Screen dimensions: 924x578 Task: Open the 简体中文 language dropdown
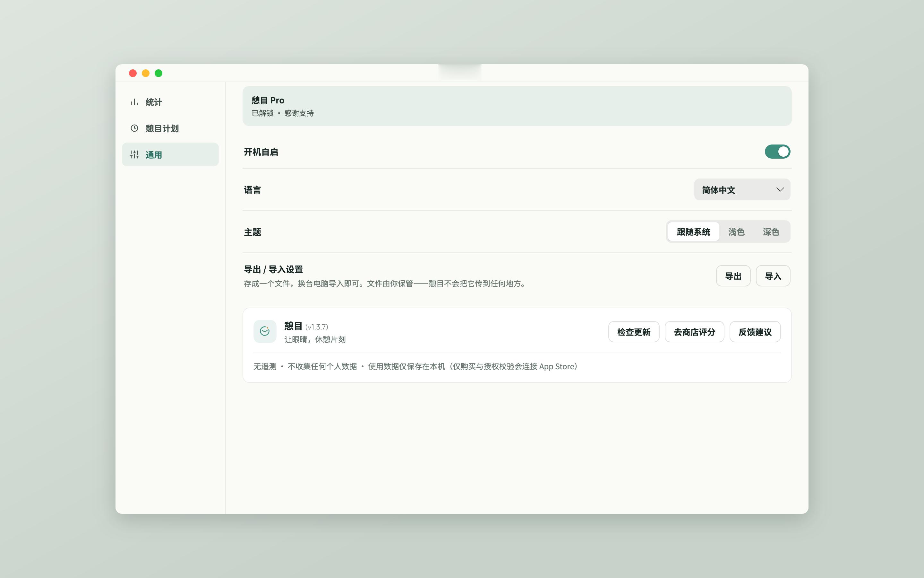(742, 189)
